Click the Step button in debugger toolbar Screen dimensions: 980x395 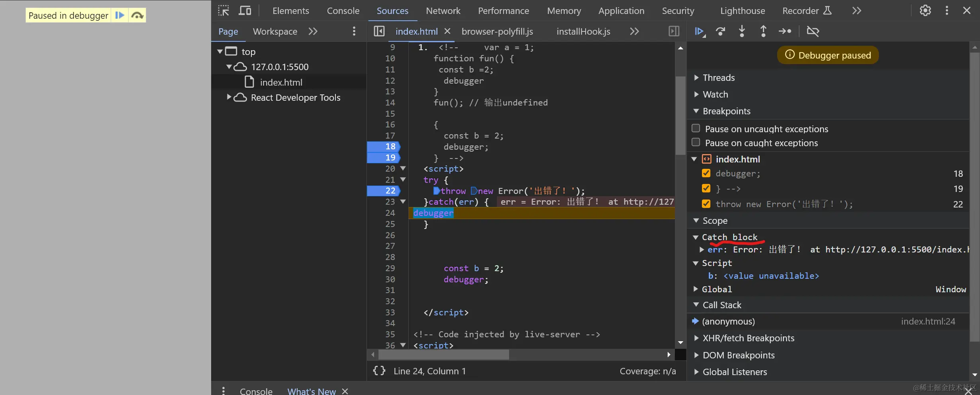785,31
